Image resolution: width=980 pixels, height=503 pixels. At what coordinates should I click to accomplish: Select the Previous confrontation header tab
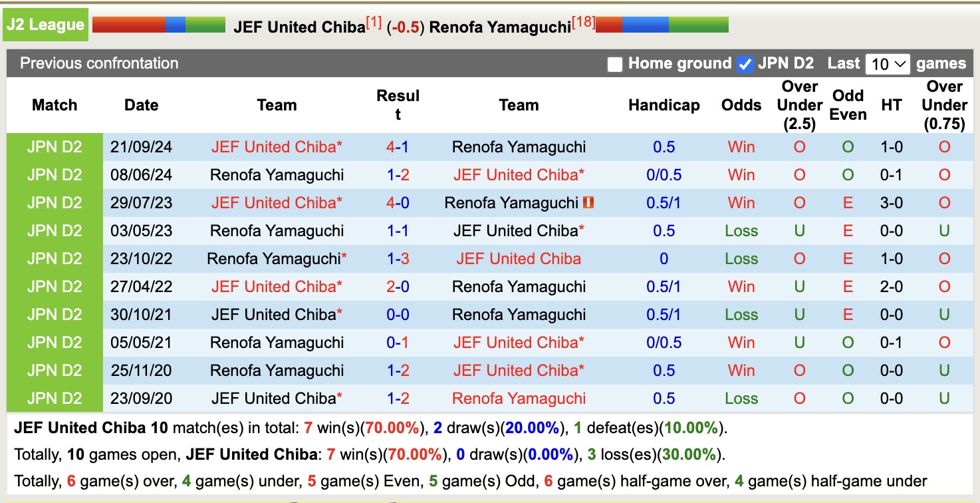pyautogui.click(x=98, y=63)
